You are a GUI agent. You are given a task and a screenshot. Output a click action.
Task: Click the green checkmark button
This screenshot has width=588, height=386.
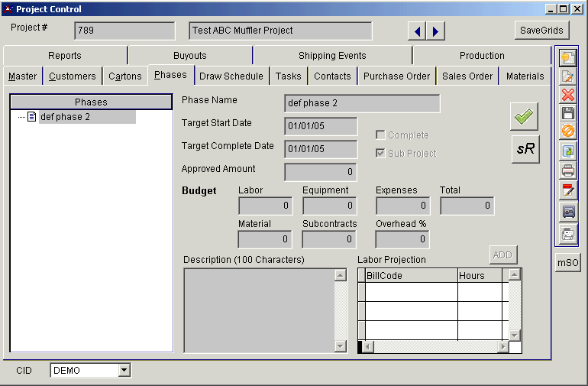525,116
